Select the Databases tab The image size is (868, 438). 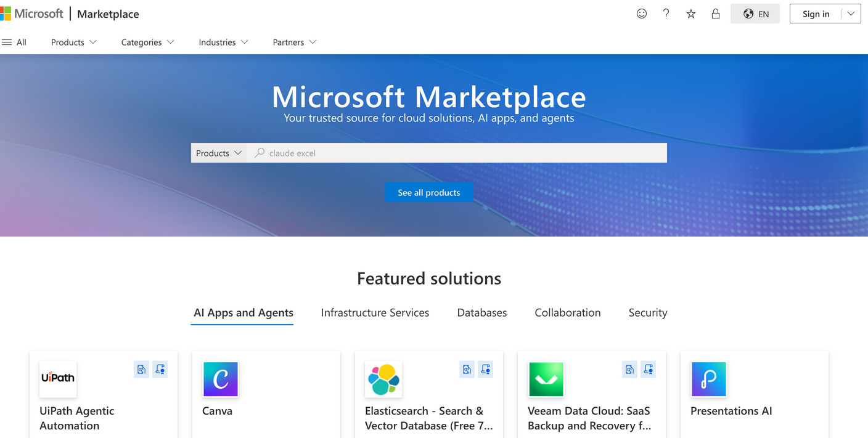tap(481, 312)
